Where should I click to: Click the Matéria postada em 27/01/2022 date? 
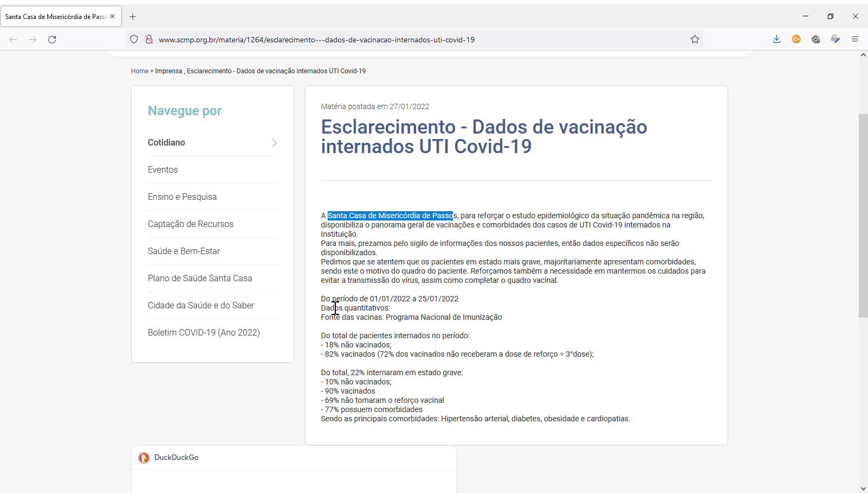[x=375, y=106]
